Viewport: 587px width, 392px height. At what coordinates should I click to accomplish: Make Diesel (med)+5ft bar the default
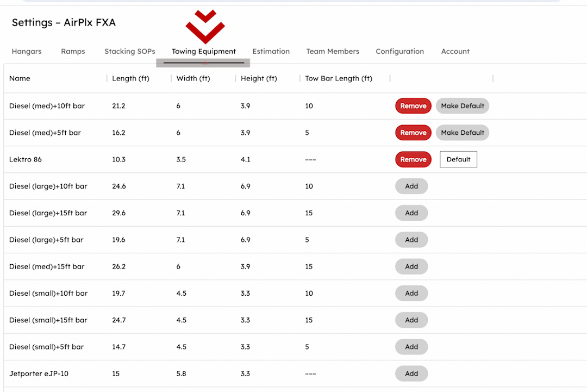463,133
